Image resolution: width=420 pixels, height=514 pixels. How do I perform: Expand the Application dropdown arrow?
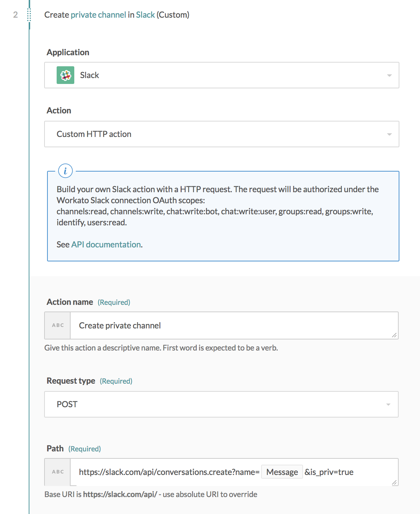(x=389, y=75)
